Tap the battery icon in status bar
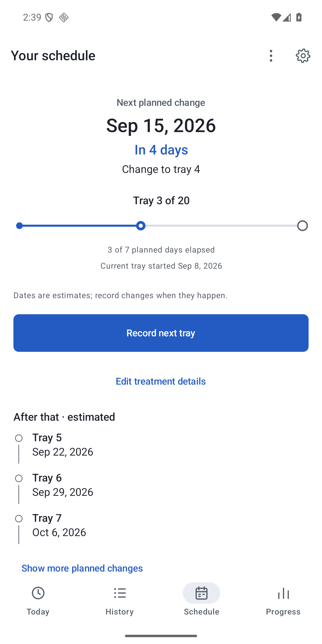The height and width of the screenshot is (644, 322). pos(299,17)
